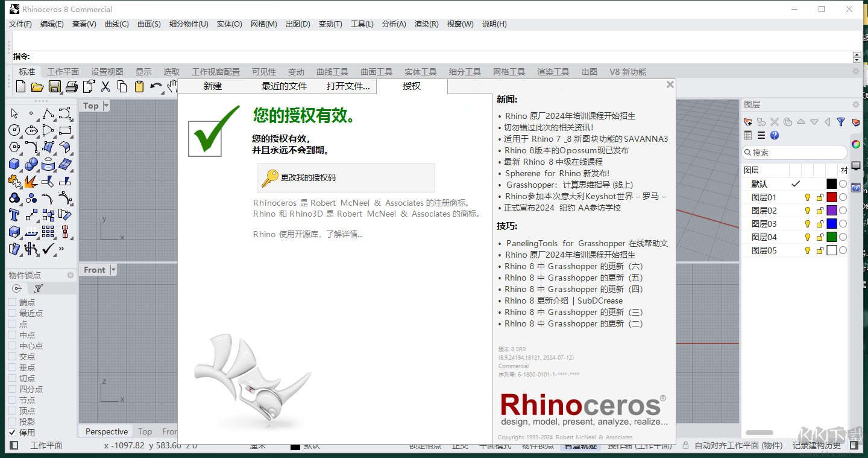The image size is (868, 458).
Task: Hide 图层01 with its bulb toggle
Action: [807, 196]
